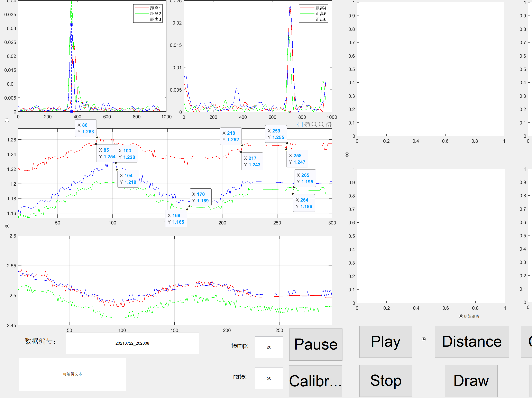Select the pan hand tool
Screen dimensions: 532x398
(x=307, y=124)
